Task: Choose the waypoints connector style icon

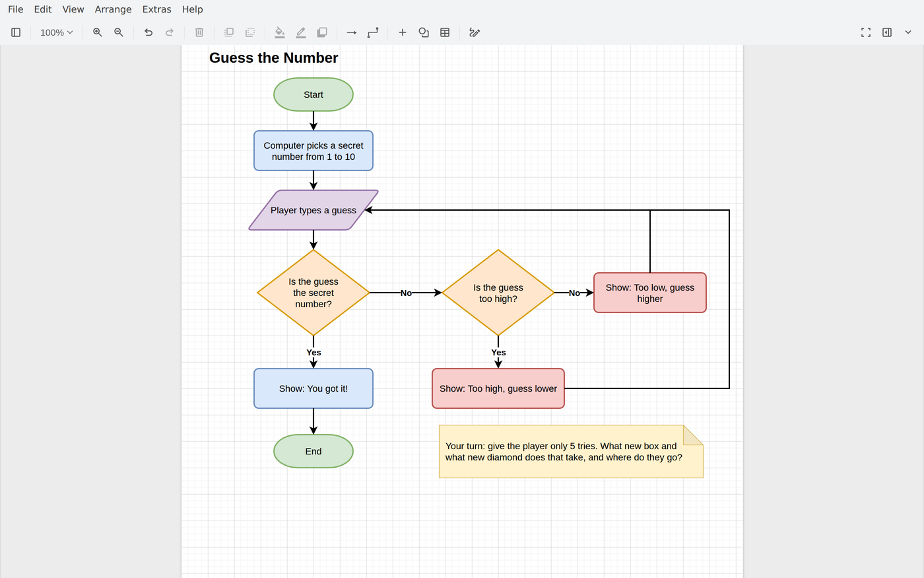Action: click(373, 32)
